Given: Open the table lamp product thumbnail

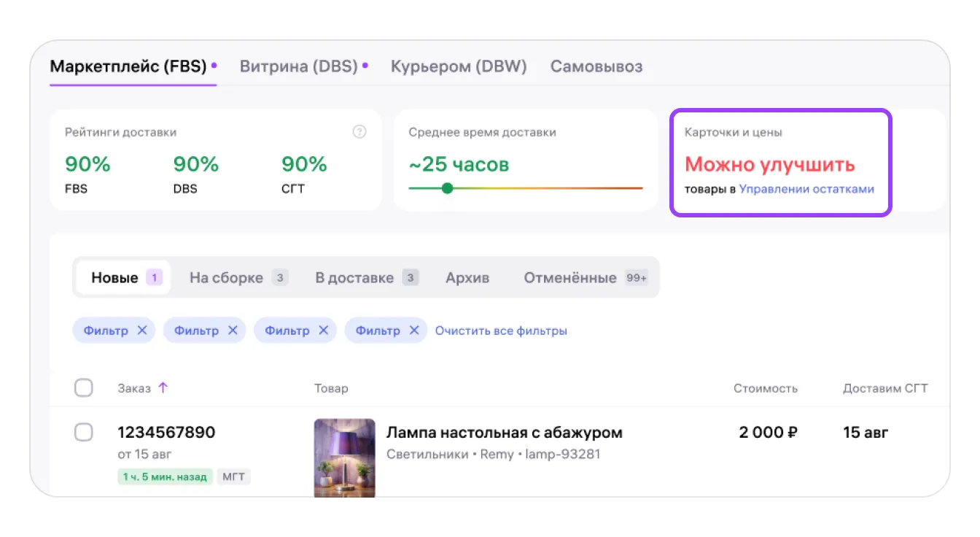Looking at the screenshot, I should (x=344, y=457).
